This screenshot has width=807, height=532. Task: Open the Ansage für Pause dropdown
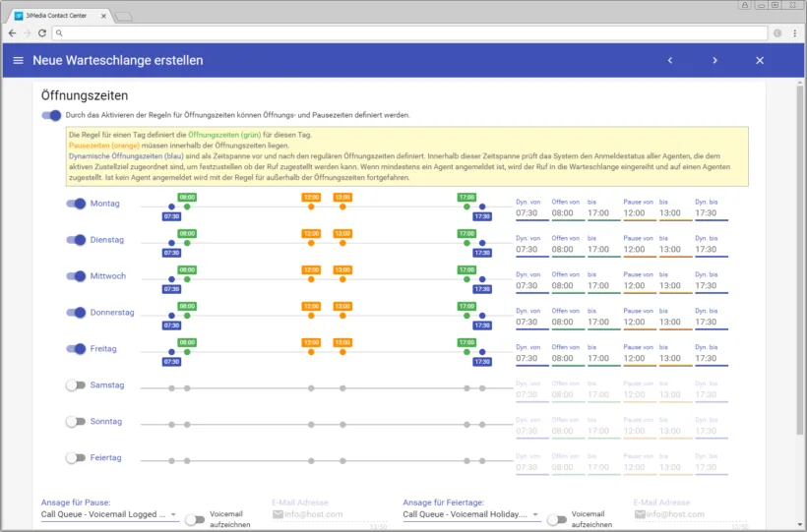click(109, 514)
